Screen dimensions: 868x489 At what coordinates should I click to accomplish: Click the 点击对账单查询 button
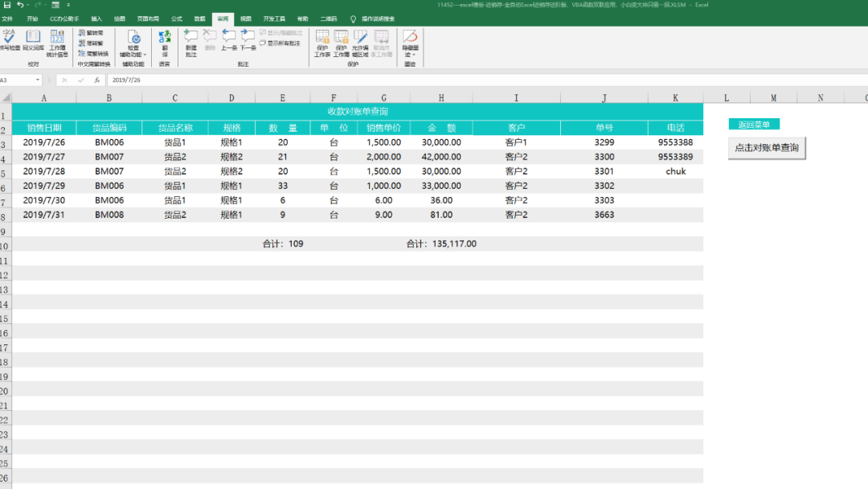click(x=767, y=148)
